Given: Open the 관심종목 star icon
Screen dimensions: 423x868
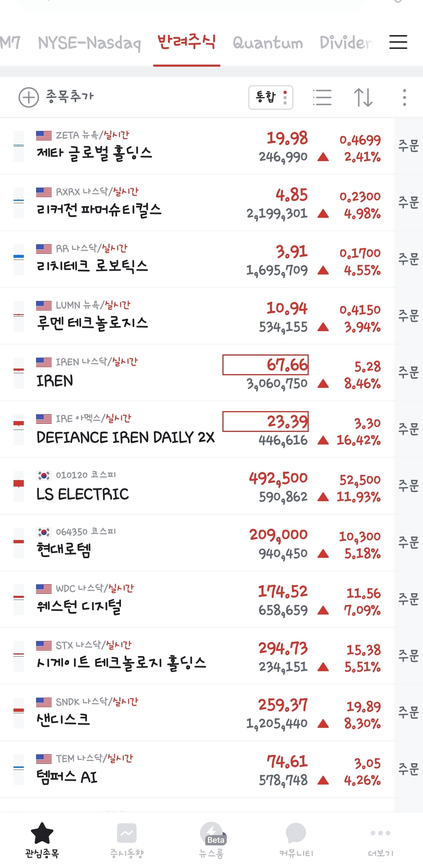Looking at the screenshot, I should (42, 833).
